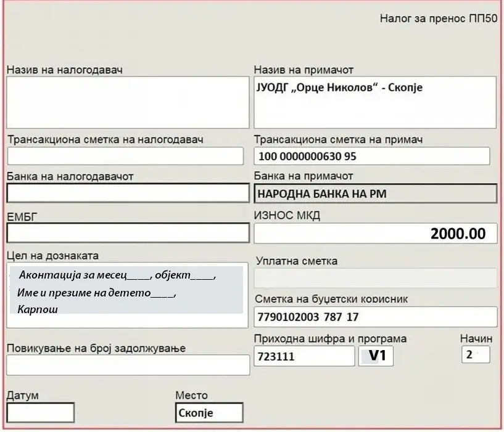Click the Приходна шифра и програма label

coord(331,338)
